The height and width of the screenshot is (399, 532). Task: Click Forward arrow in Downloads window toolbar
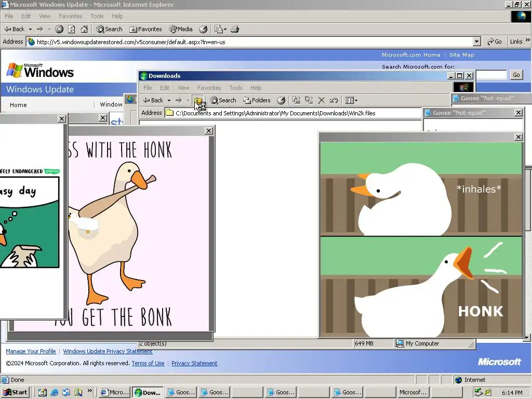[179, 100]
